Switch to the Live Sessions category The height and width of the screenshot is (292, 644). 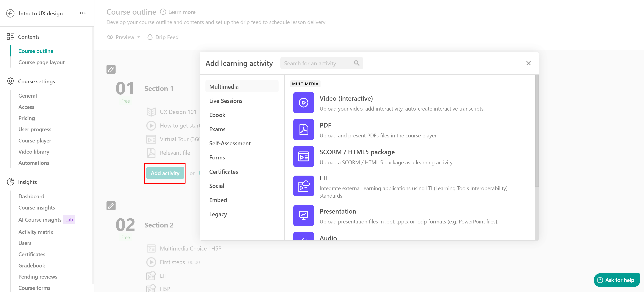pyautogui.click(x=226, y=101)
